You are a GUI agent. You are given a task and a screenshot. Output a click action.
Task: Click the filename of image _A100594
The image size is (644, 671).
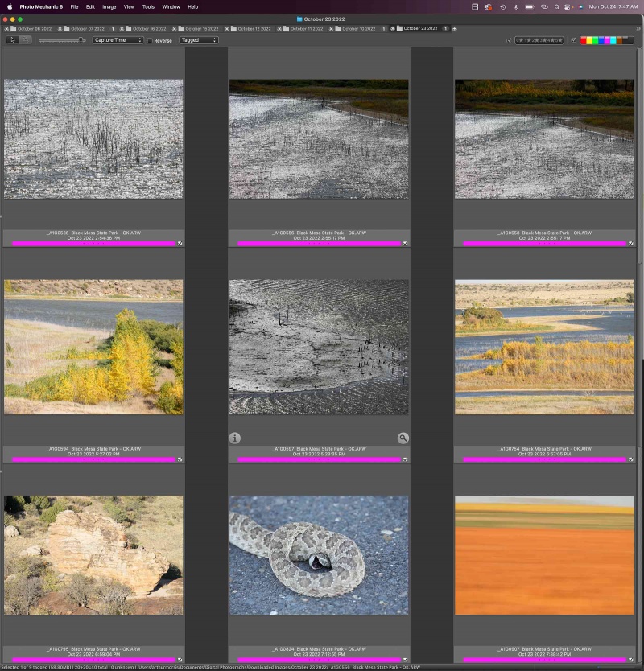93,449
